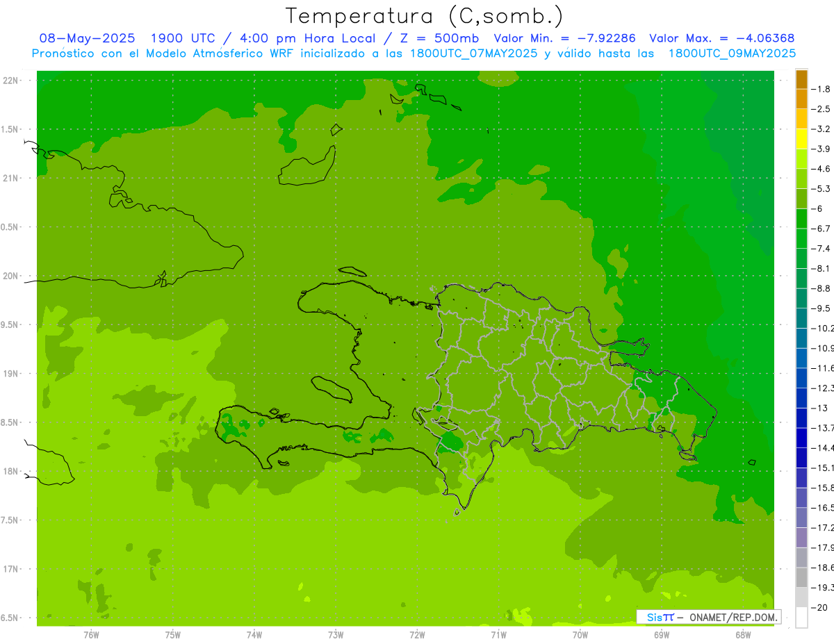Click the "ONAMET/REP.DOM." credit label
The height and width of the screenshot is (644, 834).
pos(733,617)
